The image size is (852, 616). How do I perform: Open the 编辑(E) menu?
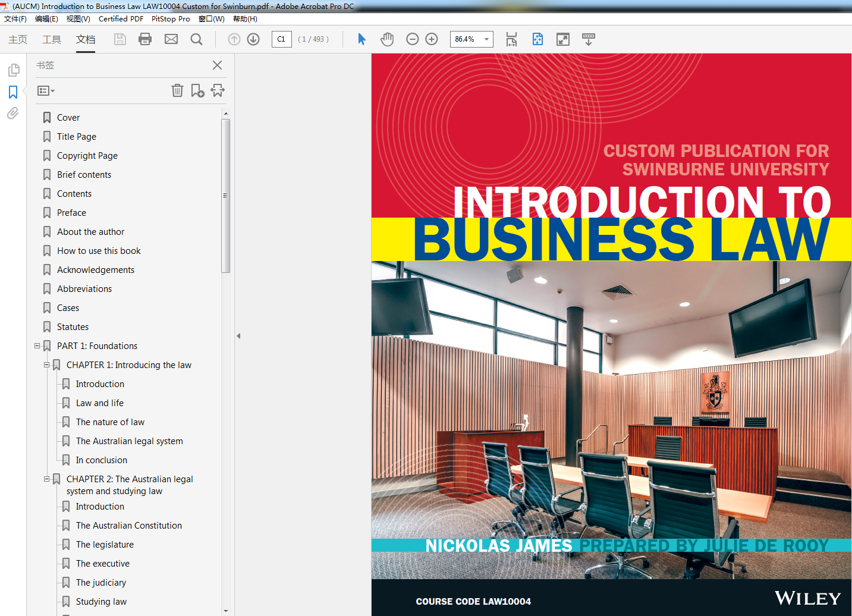[x=46, y=19]
